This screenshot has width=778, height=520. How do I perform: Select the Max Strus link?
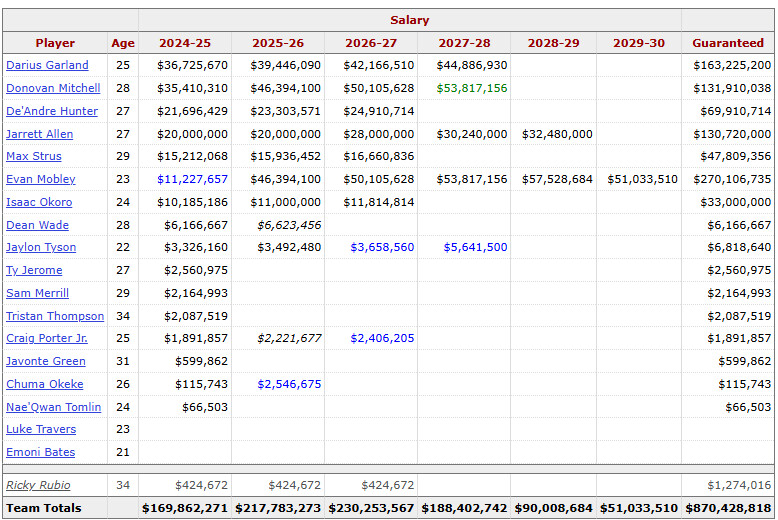pos(34,156)
